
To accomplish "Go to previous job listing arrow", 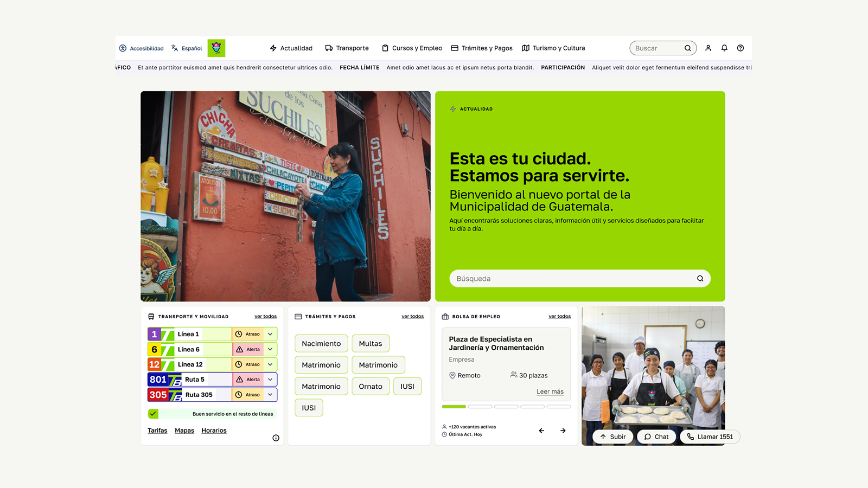I will coord(541,431).
